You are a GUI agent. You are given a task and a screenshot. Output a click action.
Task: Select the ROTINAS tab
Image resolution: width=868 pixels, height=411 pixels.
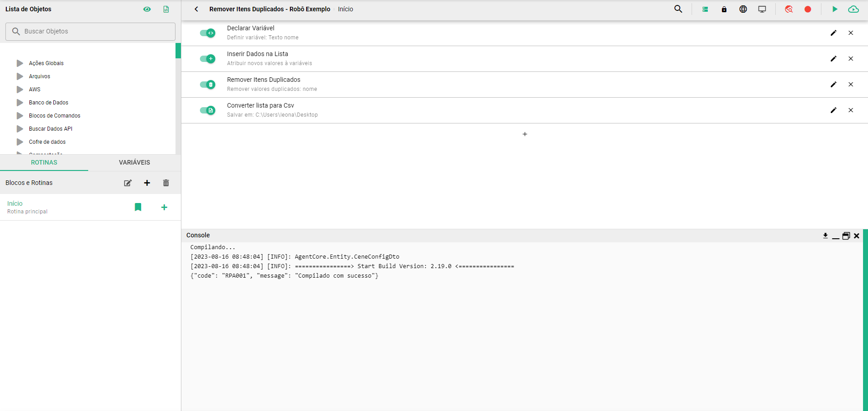coord(44,162)
